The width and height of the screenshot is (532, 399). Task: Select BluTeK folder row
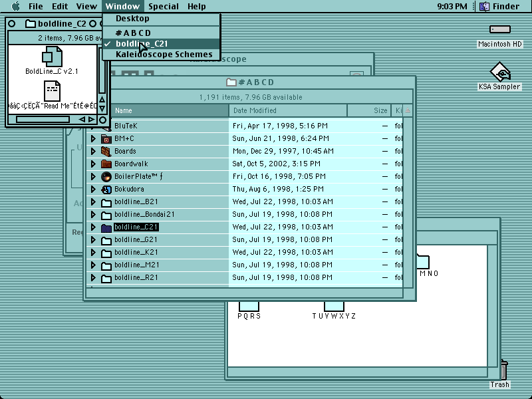click(244, 126)
